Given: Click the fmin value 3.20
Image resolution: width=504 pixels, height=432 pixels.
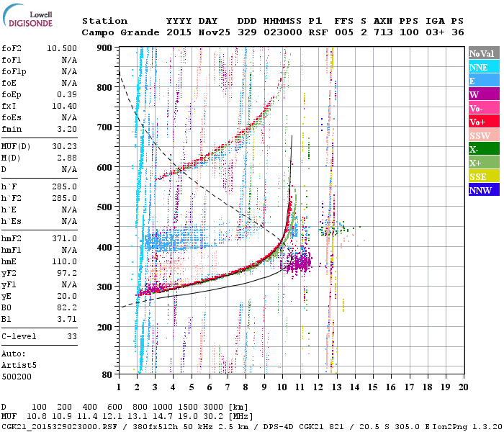Looking at the screenshot, I should point(67,129).
